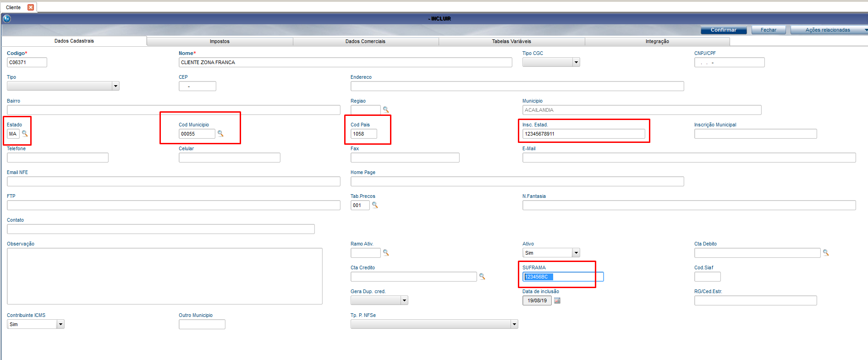This screenshot has width=868, height=360.
Task: Focus the N.Fantasia input field
Action: (689, 205)
